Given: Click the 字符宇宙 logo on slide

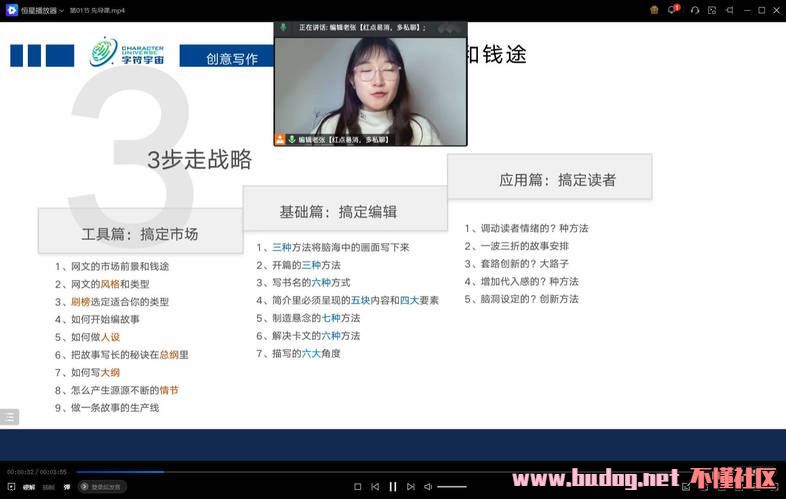Looking at the screenshot, I should 127,52.
